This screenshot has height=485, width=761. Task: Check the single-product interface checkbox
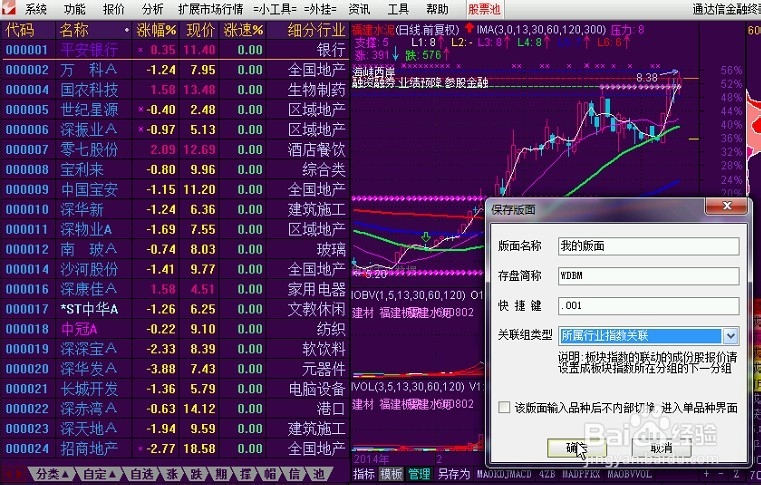point(504,407)
